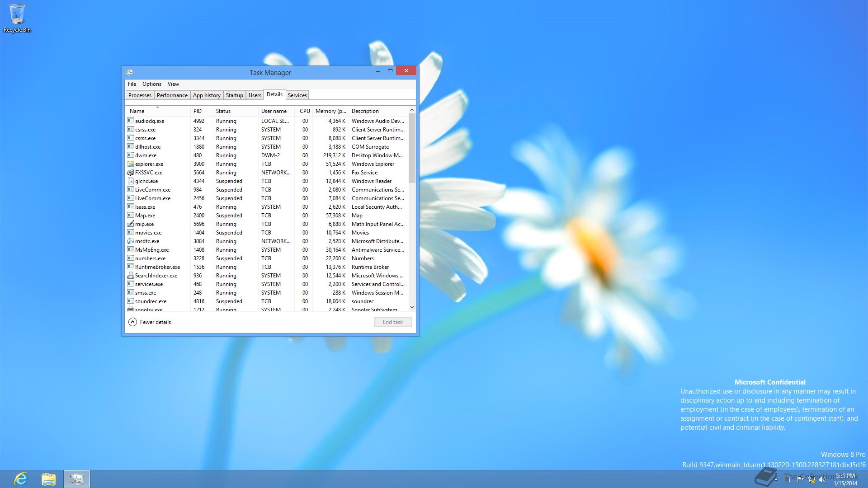Switch to the Processes tab
This screenshot has width=868, height=488.
(140, 95)
